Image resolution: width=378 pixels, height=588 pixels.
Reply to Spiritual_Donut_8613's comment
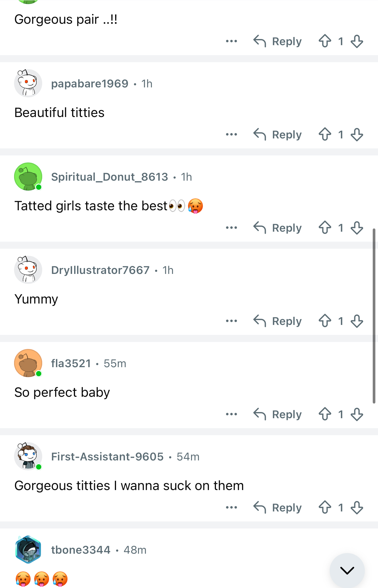277,228
